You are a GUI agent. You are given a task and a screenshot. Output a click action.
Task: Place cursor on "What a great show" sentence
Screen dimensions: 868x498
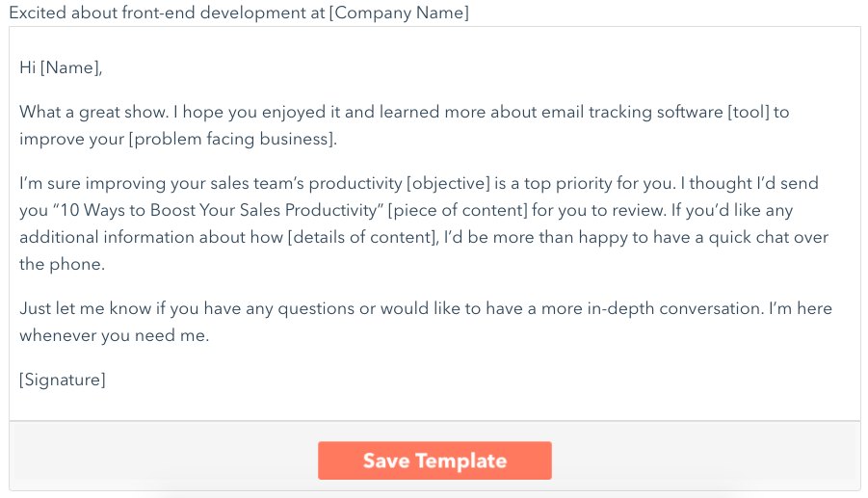[93, 112]
